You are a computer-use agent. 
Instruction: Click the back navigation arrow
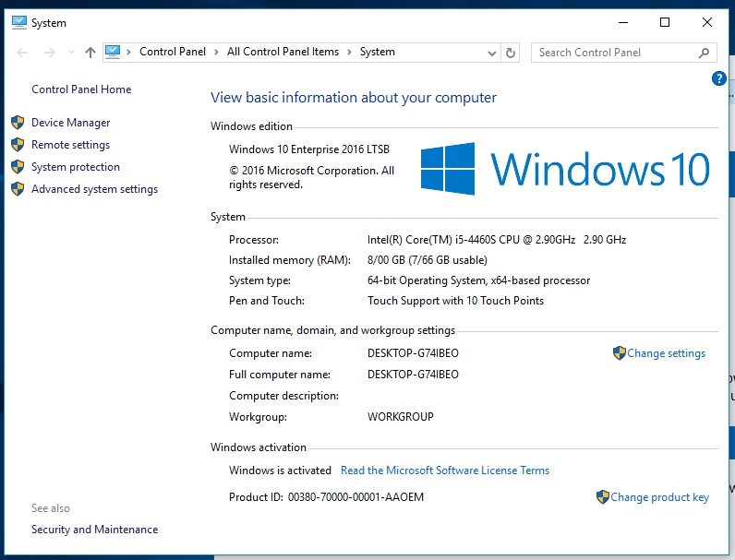(x=22, y=53)
